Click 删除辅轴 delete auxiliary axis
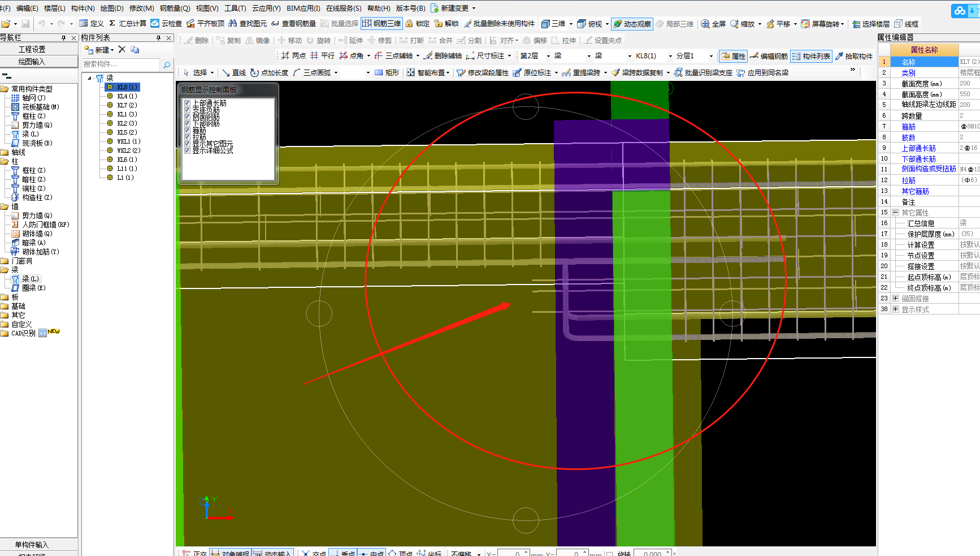980x556 pixels. tap(442, 55)
